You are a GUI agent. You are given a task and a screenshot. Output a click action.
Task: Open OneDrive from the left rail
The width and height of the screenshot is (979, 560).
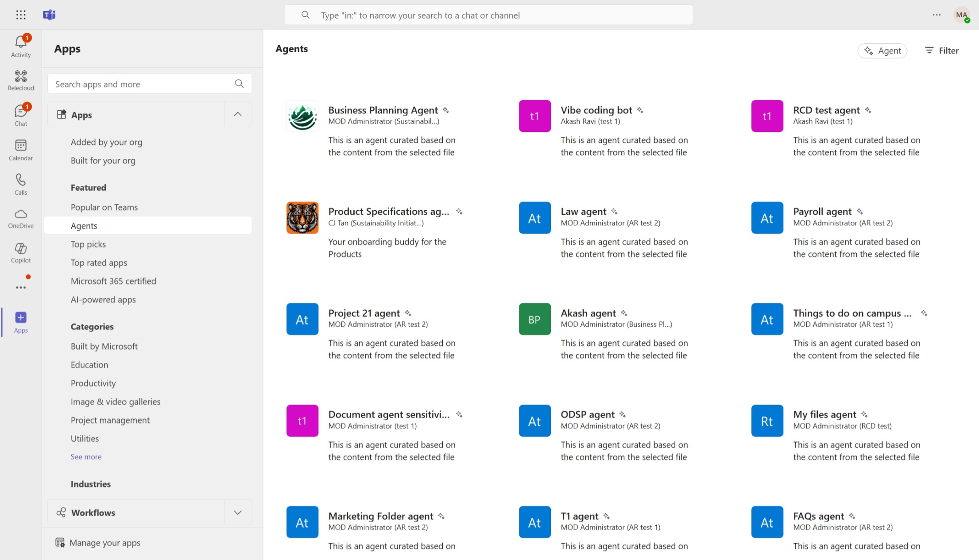pyautogui.click(x=21, y=218)
